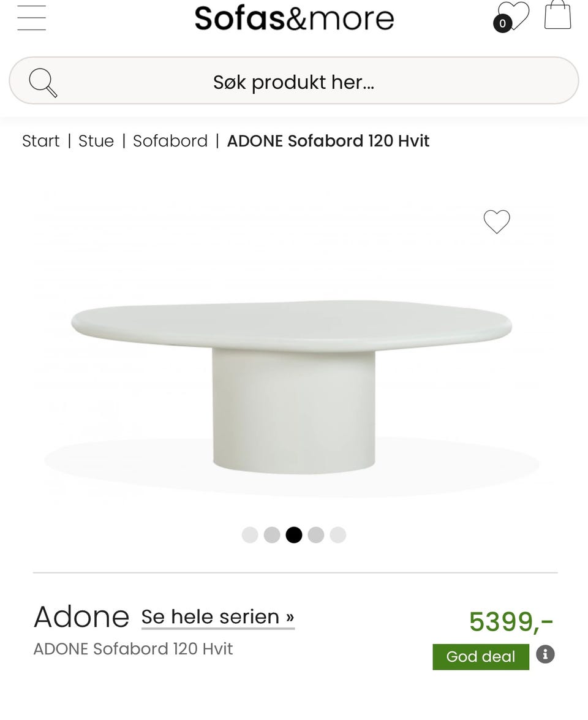Open the hamburger menu

(x=32, y=18)
